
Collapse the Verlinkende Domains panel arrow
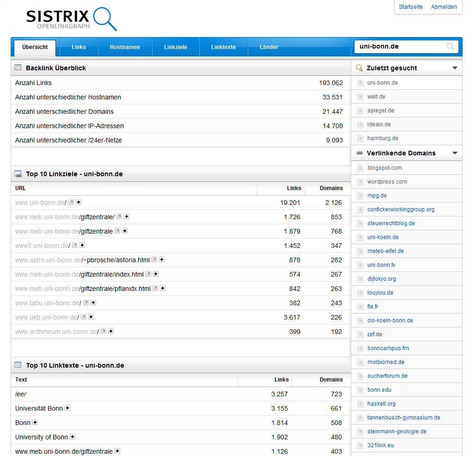pos(455,153)
